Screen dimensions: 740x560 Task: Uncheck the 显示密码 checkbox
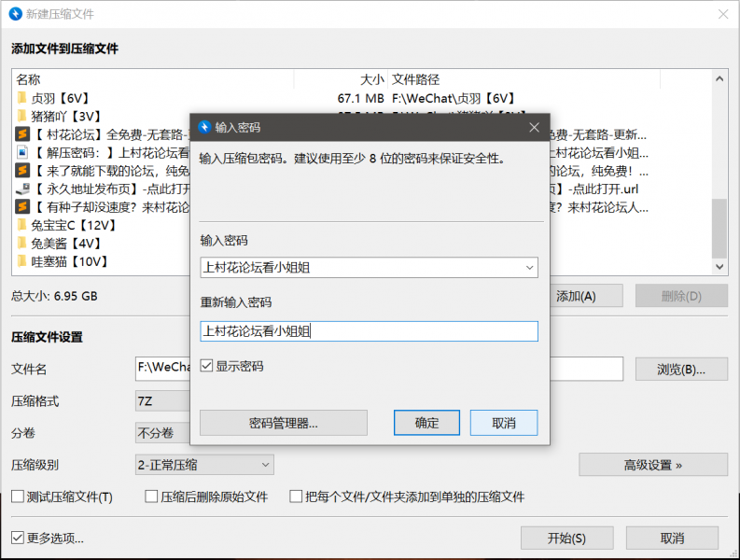(x=207, y=367)
